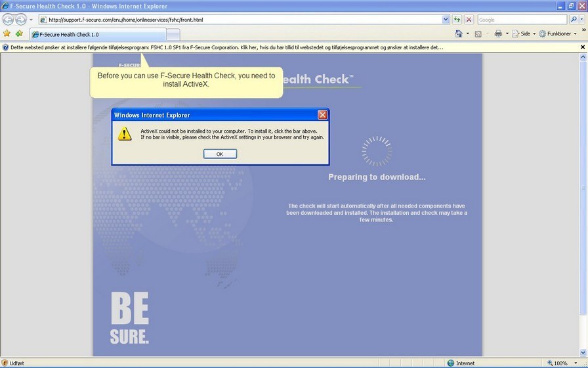Image resolution: width=588 pixels, height=368 pixels.
Task: Select the F-Secure Health Check 1.0 tab
Action: [98, 34]
